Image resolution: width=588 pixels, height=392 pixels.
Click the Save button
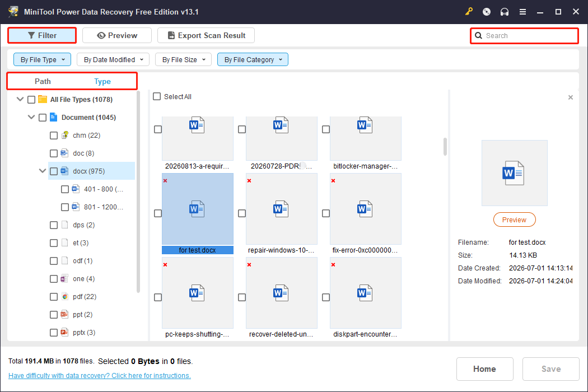(x=551, y=369)
